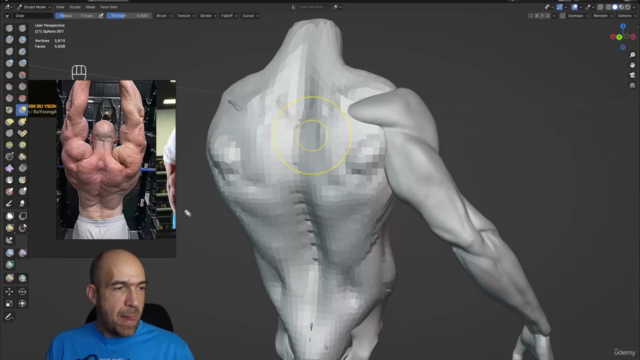Viewport: 640px width, 360px height.
Task: Expand the Texture dropdown
Action: (186, 16)
